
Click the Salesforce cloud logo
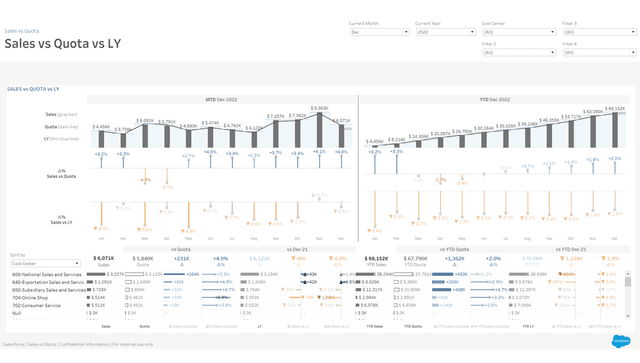pyautogui.click(x=621, y=341)
